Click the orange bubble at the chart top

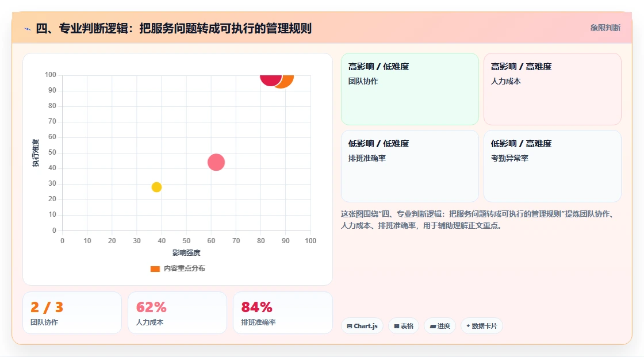pyautogui.click(x=287, y=81)
